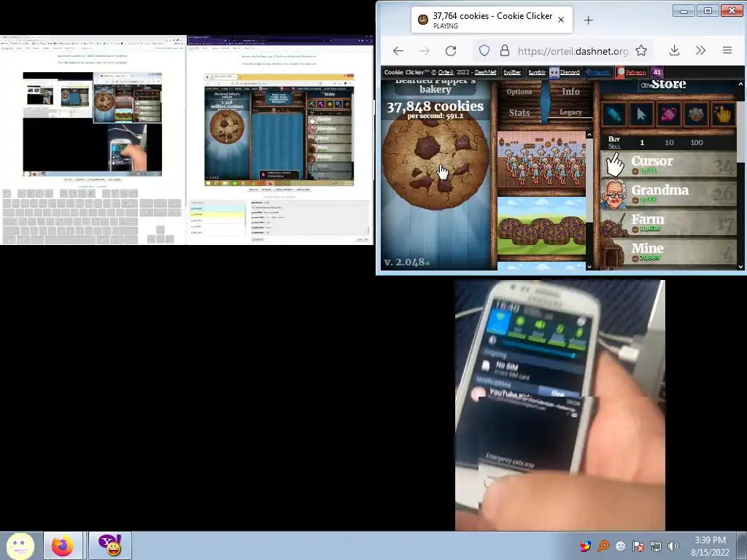Click the padlock site security icon
Screen dimensions: 747x560
[505, 50]
